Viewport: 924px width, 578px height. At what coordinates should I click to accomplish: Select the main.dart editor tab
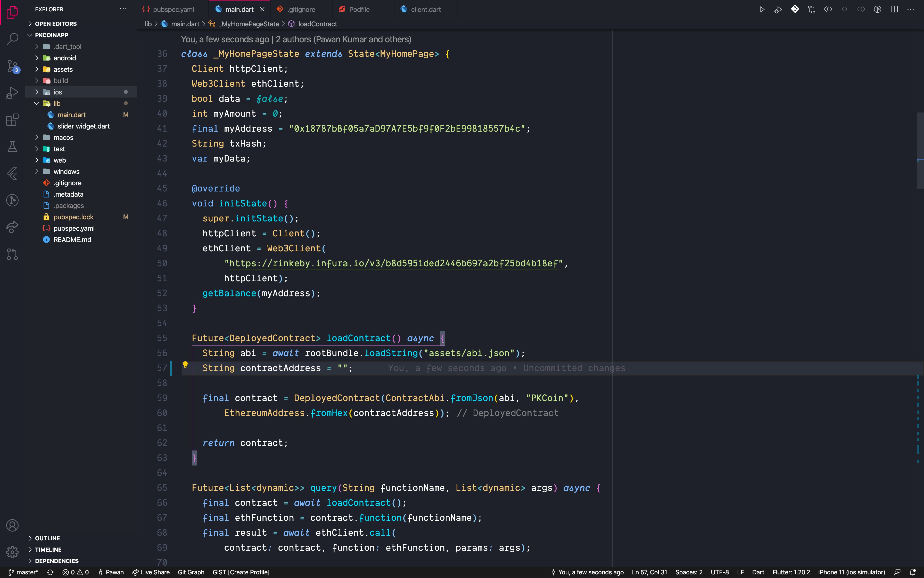point(239,10)
